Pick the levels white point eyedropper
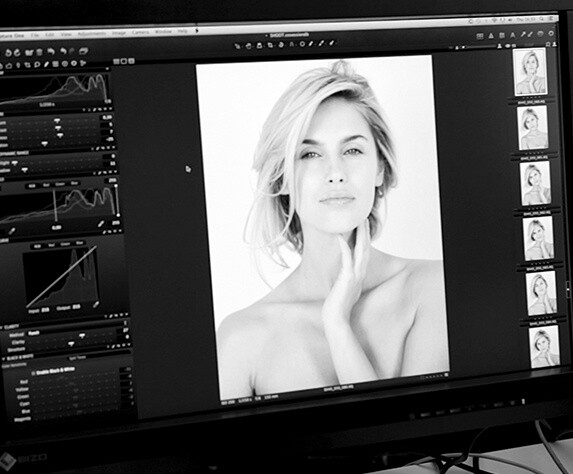The image size is (573, 474). (101, 224)
